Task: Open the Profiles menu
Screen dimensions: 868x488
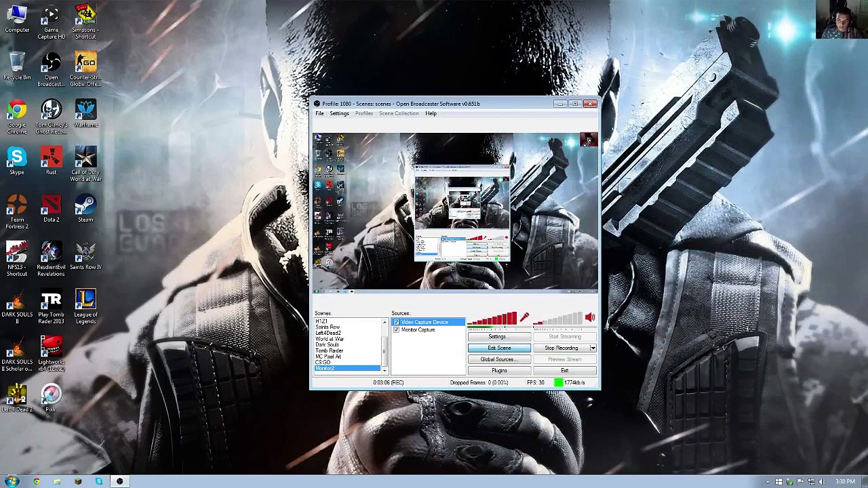Action: 363,113
